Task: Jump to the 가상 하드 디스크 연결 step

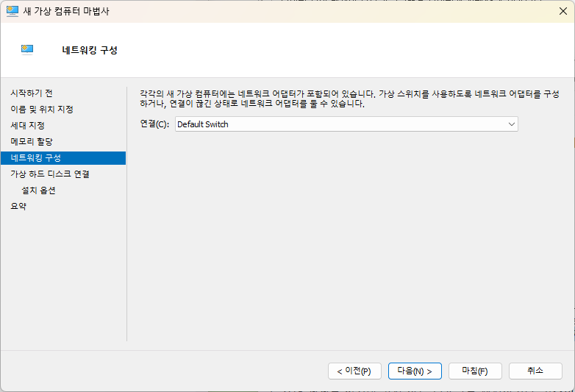Action: (50, 174)
